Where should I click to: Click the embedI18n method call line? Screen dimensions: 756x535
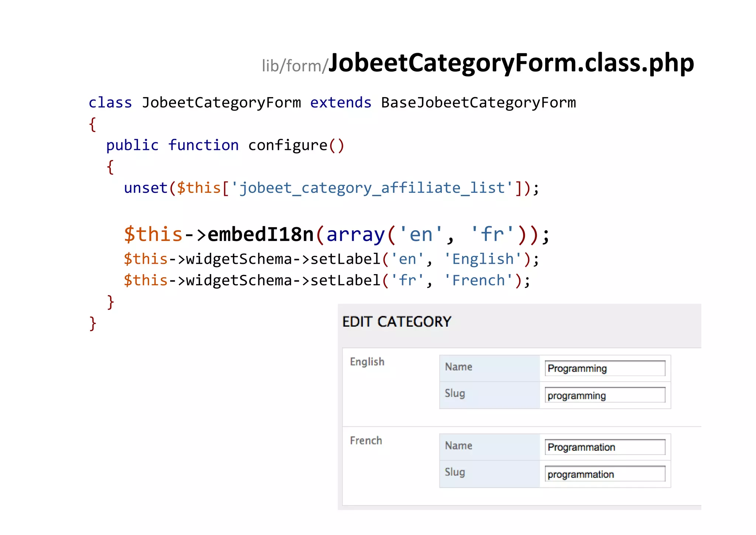click(x=337, y=234)
